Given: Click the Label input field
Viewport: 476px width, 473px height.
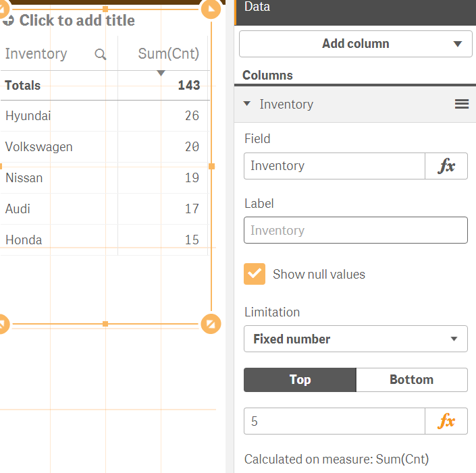Looking at the screenshot, I should click(355, 230).
